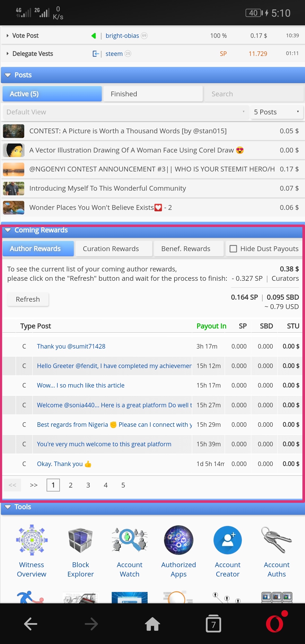This screenshot has width=305, height=644.
Task: Go to rewards page 5
Action: point(123,485)
